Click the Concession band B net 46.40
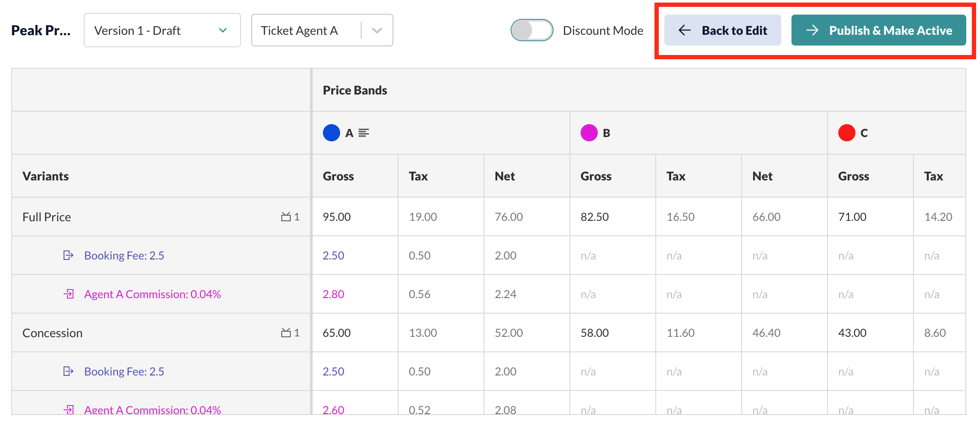This screenshot has height=421, width=980. pyautogui.click(x=766, y=333)
